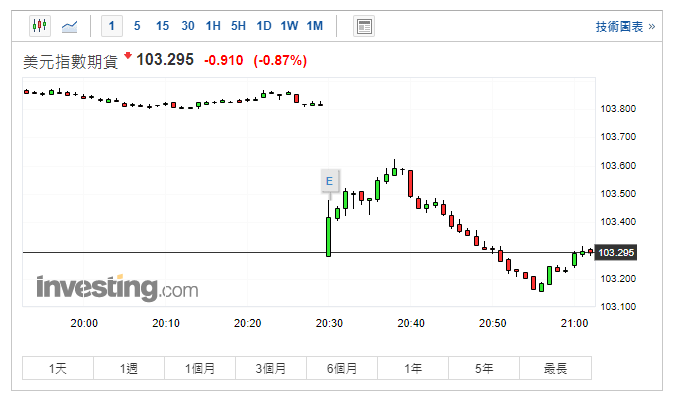Show the 1天 time range

point(58,369)
